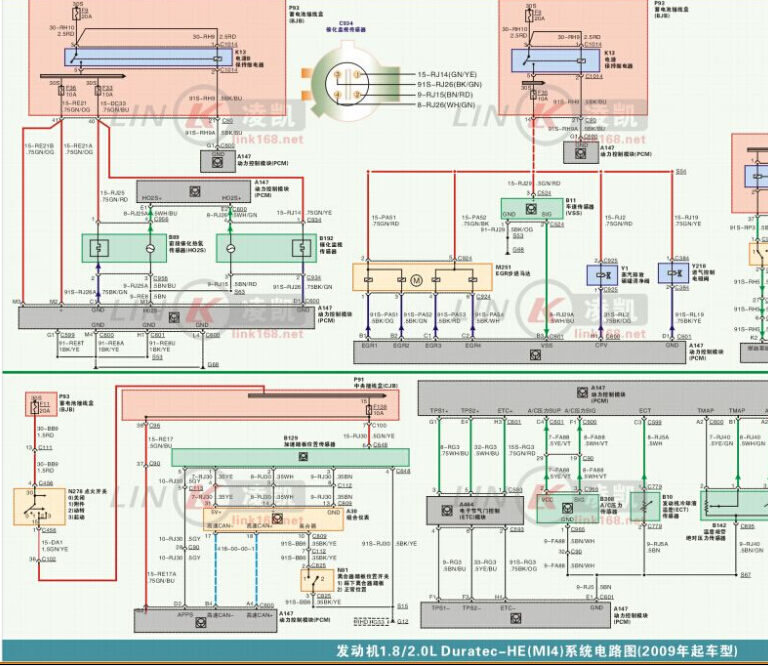Click the S54 splice label

pos(681,172)
